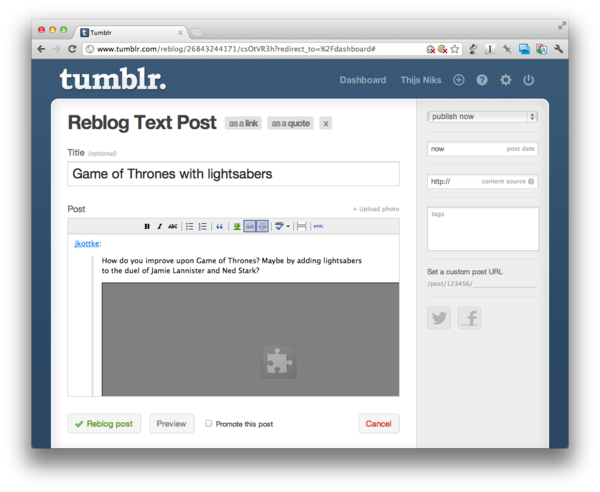The width and height of the screenshot is (600, 492).
Task: Open Tumblr settings gear icon
Action: pyautogui.click(x=506, y=80)
